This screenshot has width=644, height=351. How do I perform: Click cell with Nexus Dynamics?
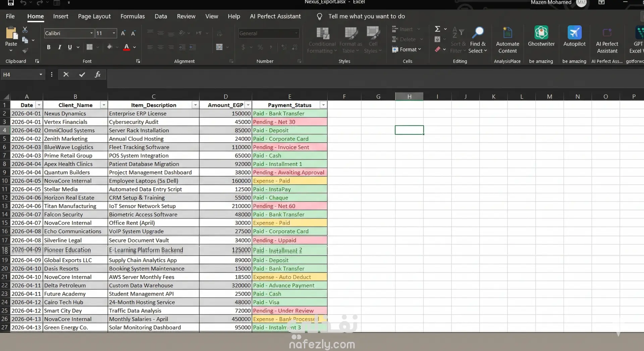coord(75,114)
